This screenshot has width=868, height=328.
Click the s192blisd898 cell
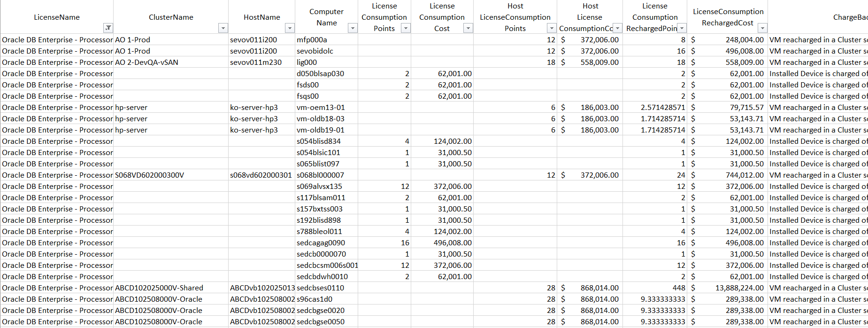point(326,220)
